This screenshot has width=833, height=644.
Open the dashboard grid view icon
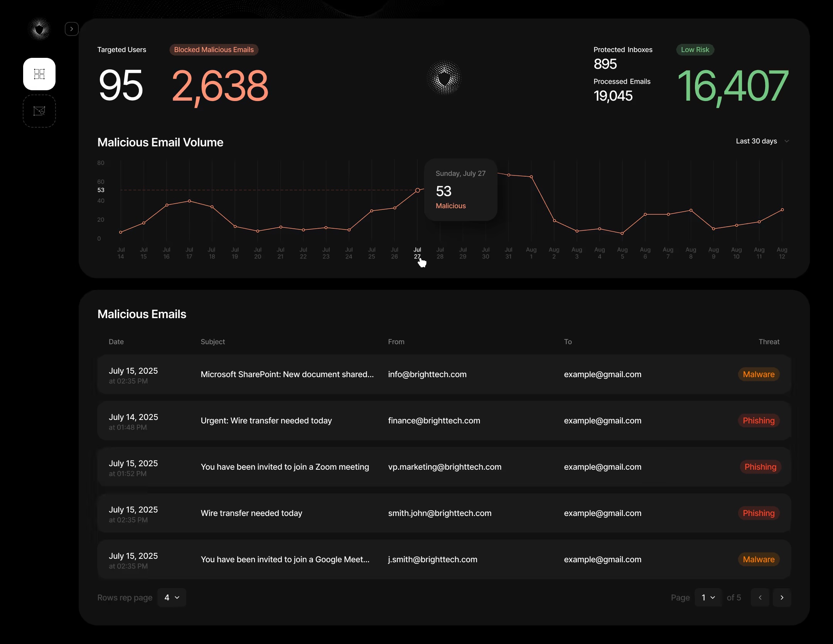click(39, 74)
